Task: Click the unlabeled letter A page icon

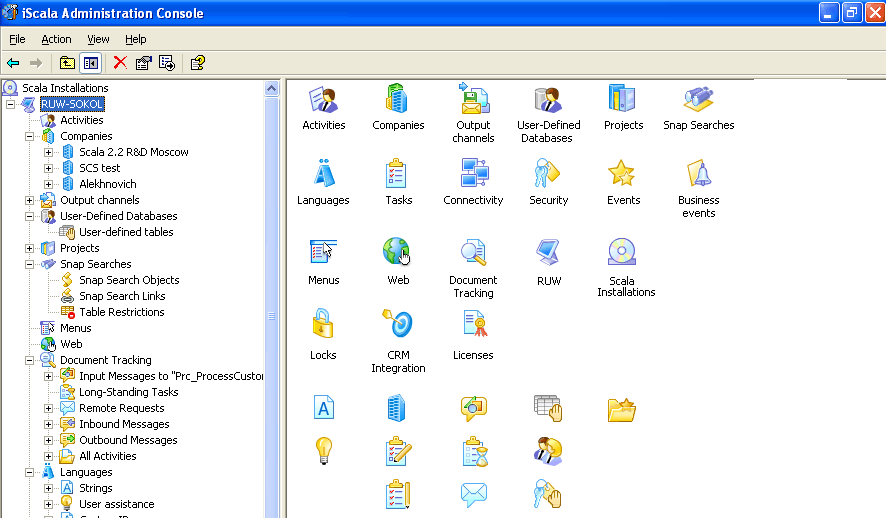Action: [324, 408]
